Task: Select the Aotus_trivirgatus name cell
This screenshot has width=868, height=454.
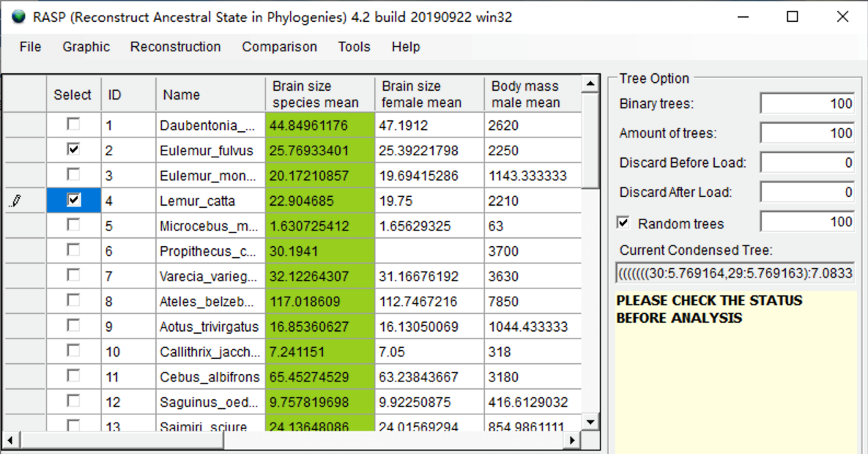Action: (x=211, y=327)
